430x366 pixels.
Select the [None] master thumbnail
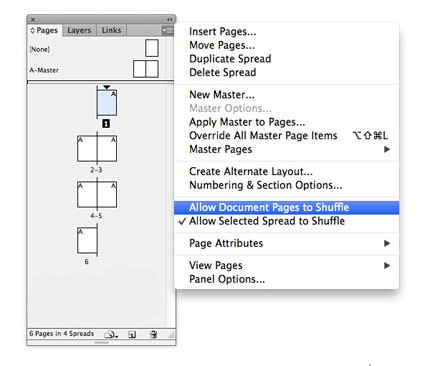[x=152, y=48]
